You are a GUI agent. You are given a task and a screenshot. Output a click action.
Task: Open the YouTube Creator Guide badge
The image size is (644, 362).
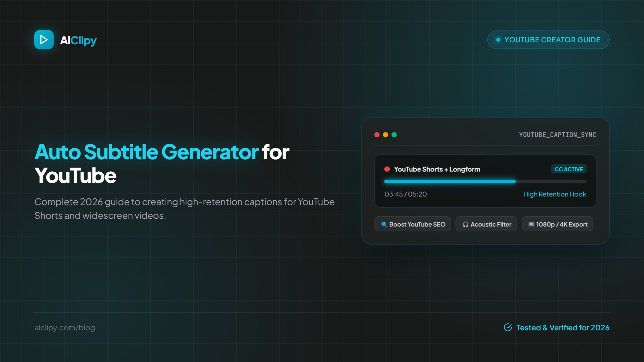[x=548, y=40]
